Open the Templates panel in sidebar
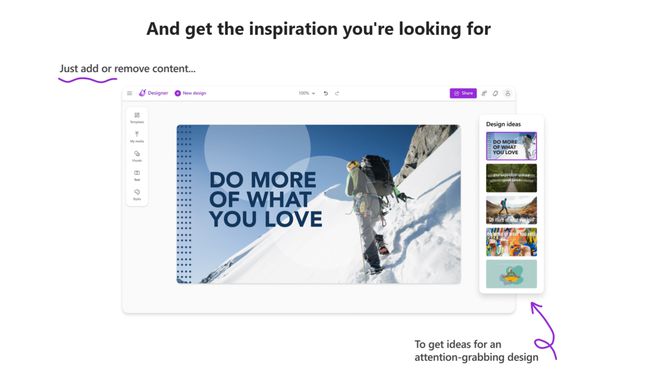This screenshot has width=660, height=389. point(137,117)
